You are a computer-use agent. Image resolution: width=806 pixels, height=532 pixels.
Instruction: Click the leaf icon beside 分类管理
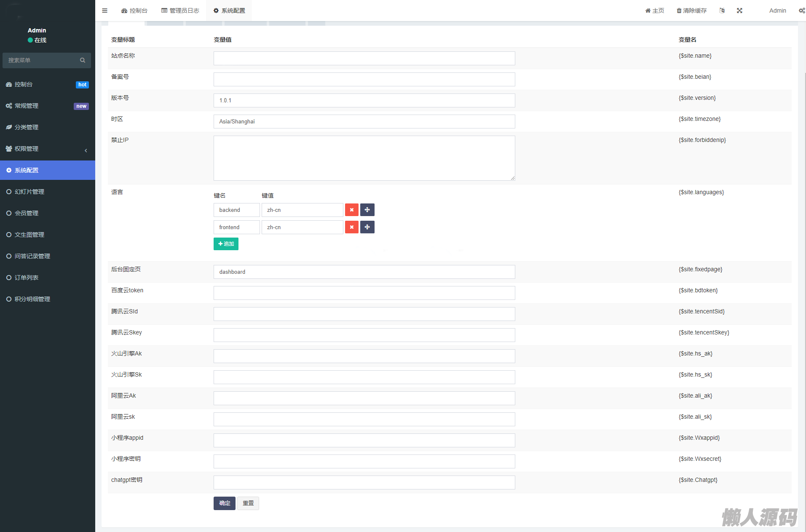(x=9, y=127)
